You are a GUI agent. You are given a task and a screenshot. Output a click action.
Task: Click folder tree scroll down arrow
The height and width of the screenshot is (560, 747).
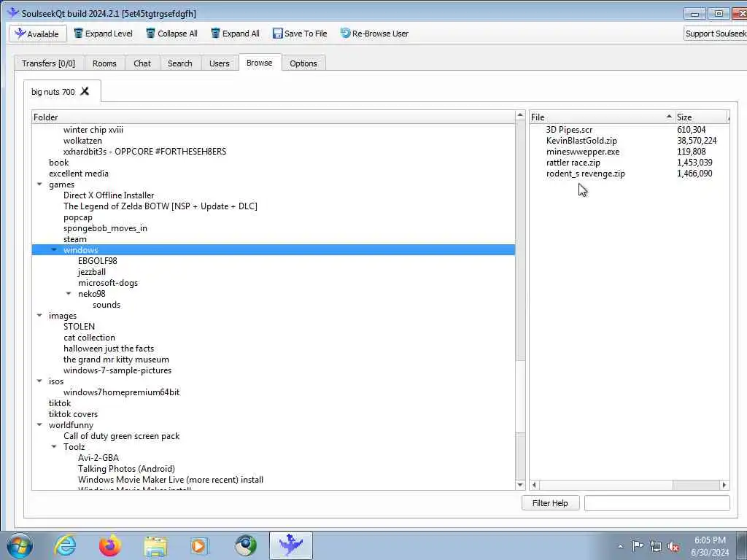pyautogui.click(x=520, y=485)
